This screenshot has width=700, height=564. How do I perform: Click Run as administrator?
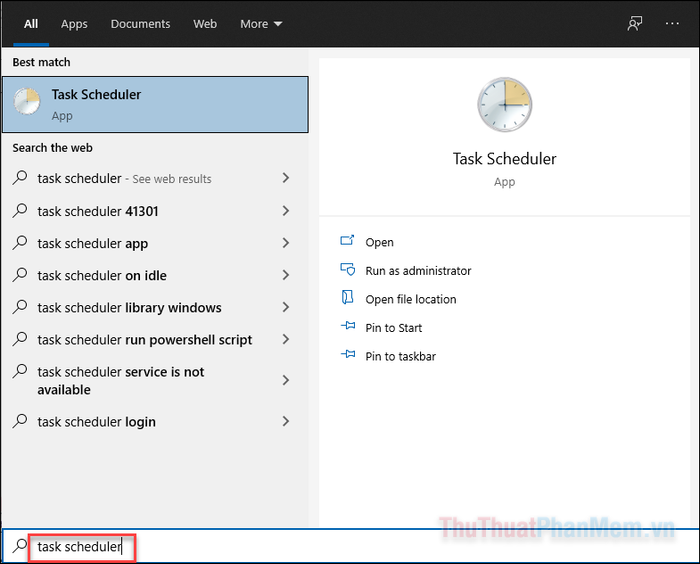[418, 271]
